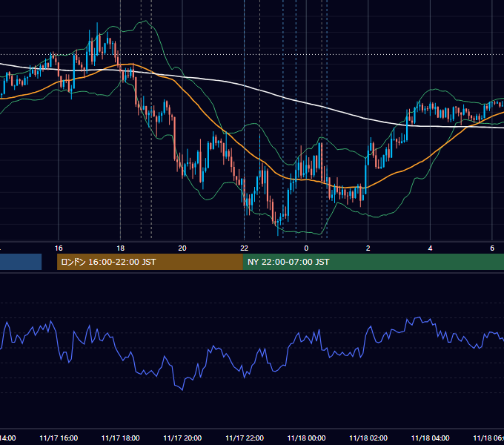Viewport: 504px width, 445px height.
Task: Click the 11/17 16:00 date label
Action: click(59, 438)
